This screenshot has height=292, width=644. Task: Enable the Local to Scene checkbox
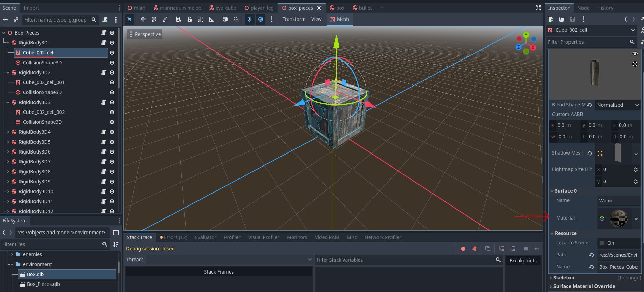tap(602, 243)
